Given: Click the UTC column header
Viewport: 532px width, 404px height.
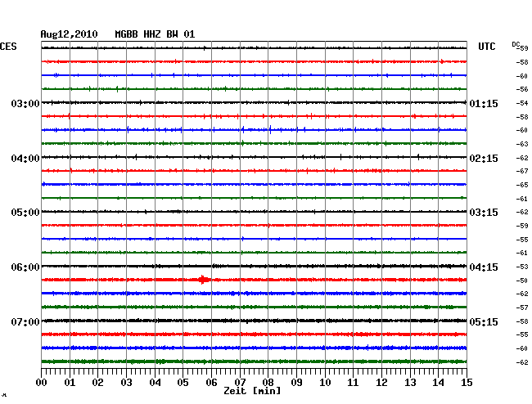Looking at the screenshot, I should coord(486,47).
